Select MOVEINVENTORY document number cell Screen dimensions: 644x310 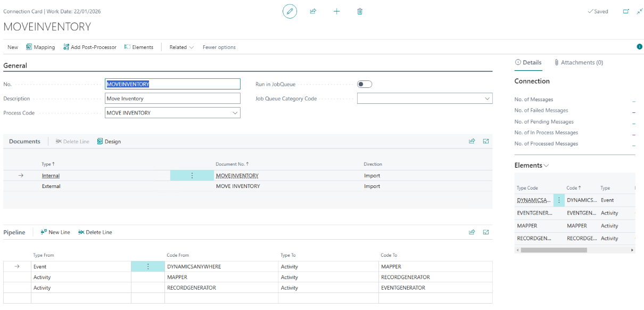pyautogui.click(x=237, y=176)
